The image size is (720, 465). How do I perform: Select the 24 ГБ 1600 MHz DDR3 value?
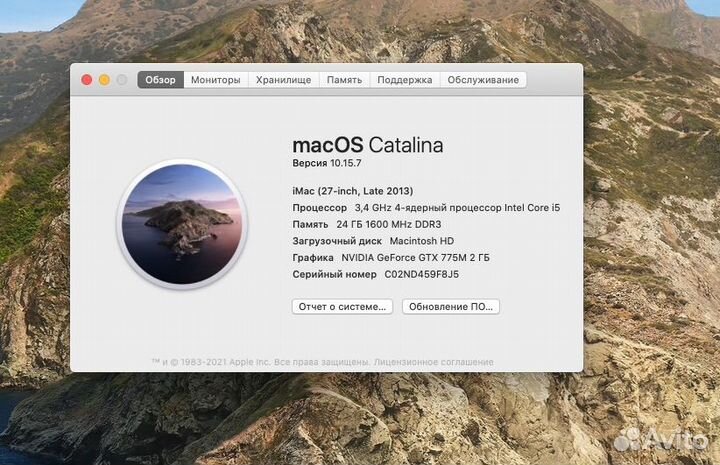(388, 224)
